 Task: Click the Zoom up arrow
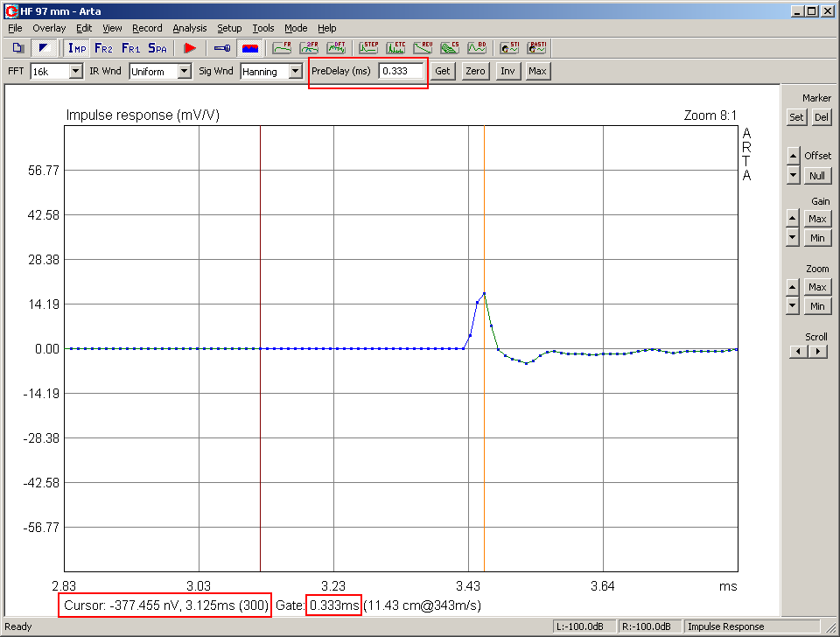pyautogui.click(x=794, y=287)
